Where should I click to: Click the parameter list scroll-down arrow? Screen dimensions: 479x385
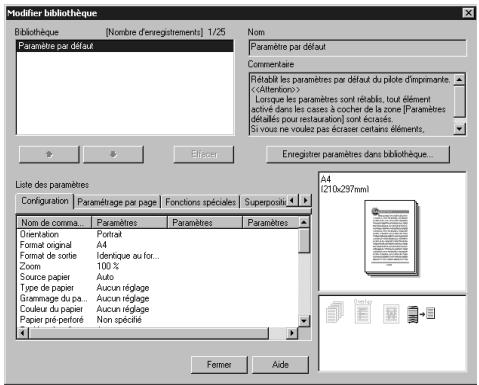click(x=304, y=321)
